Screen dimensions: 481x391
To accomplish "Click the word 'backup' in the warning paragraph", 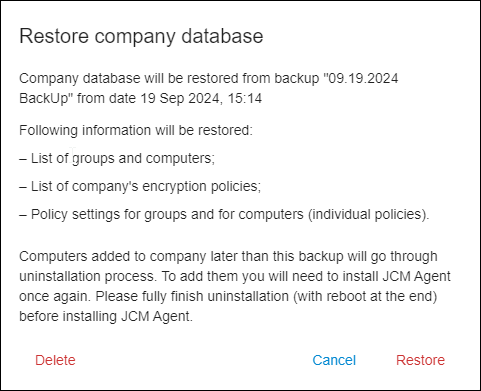I will tap(321, 256).
